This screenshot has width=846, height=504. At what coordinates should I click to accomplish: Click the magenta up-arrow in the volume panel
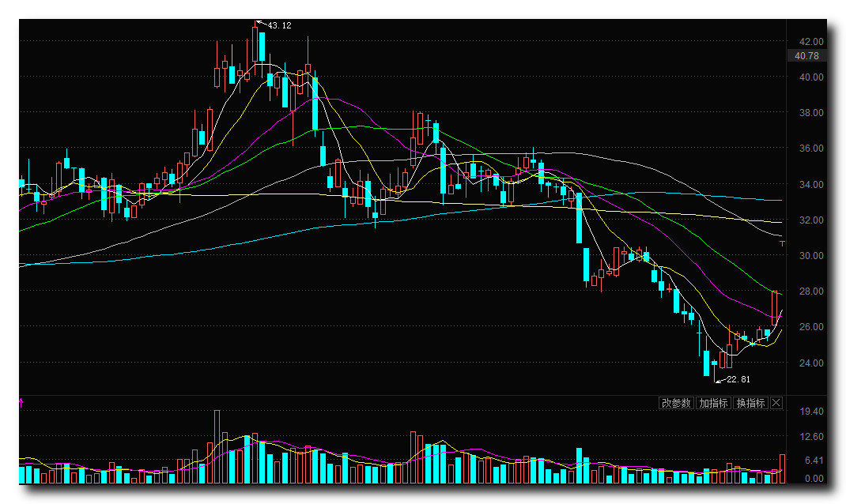(21, 401)
